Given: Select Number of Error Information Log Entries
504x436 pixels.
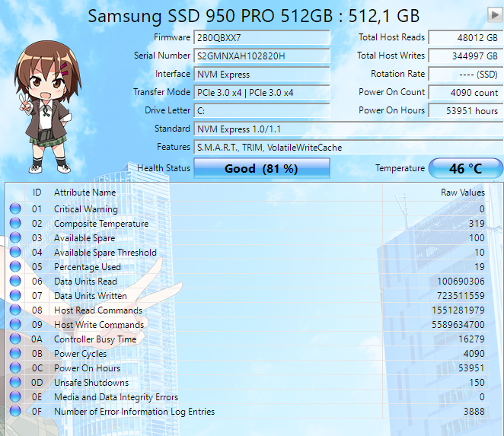Looking at the screenshot, I should (x=134, y=412).
